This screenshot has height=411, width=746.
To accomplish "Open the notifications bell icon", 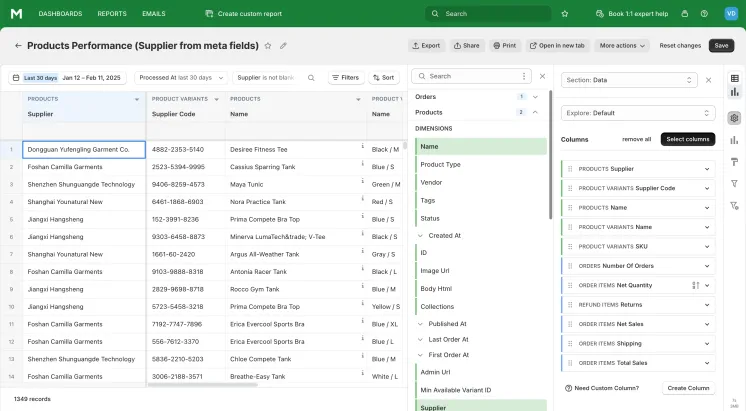I will (x=685, y=14).
